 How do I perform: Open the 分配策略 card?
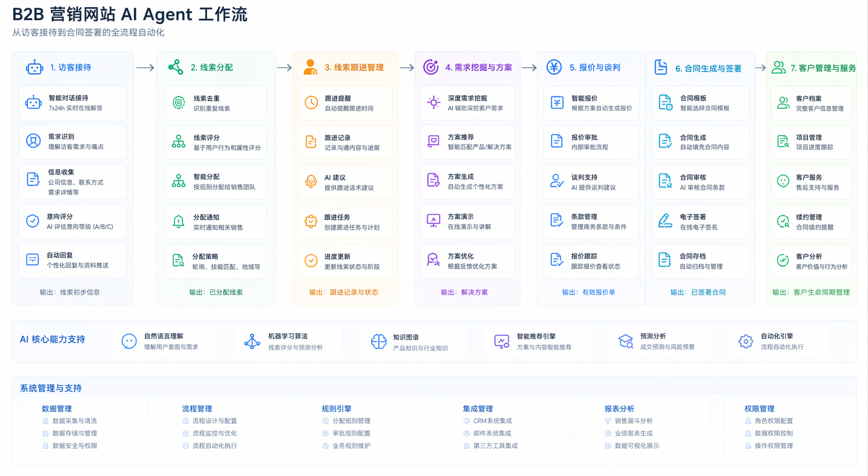point(216,261)
